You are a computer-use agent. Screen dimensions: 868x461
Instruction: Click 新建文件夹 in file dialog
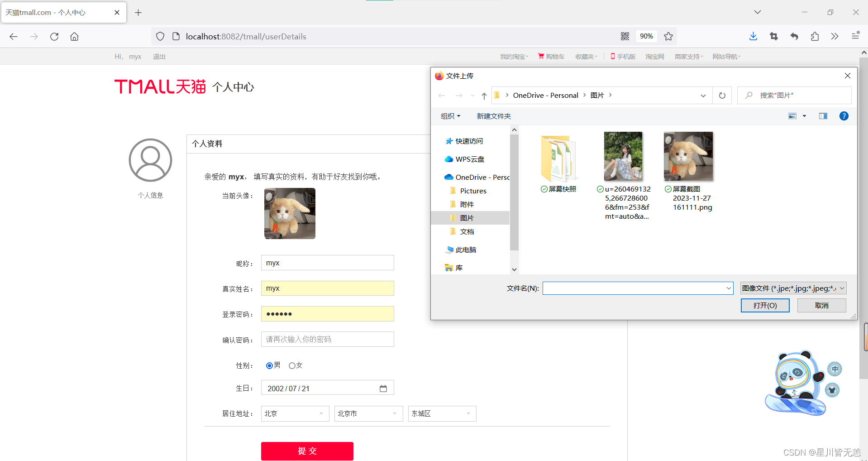coord(494,116)
